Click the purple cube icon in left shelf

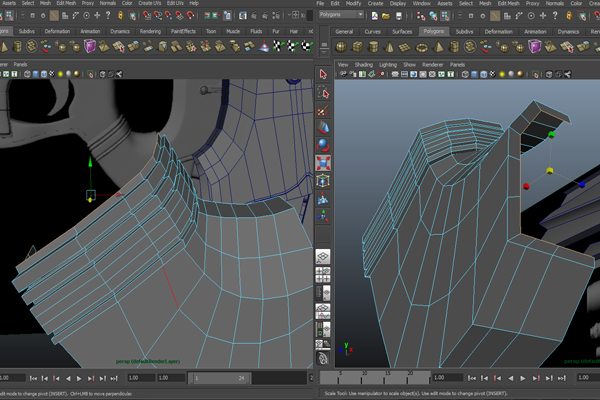click(x=90, y=47)
